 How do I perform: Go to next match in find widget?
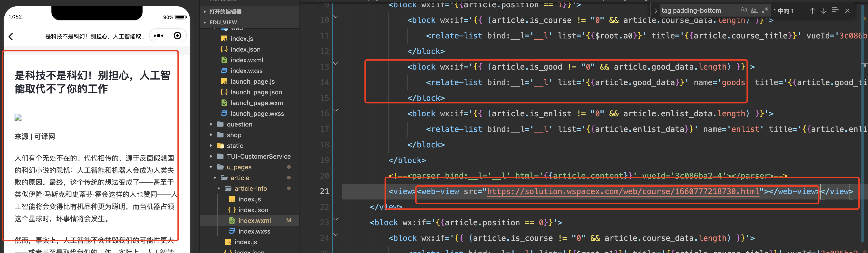[823, 11]
